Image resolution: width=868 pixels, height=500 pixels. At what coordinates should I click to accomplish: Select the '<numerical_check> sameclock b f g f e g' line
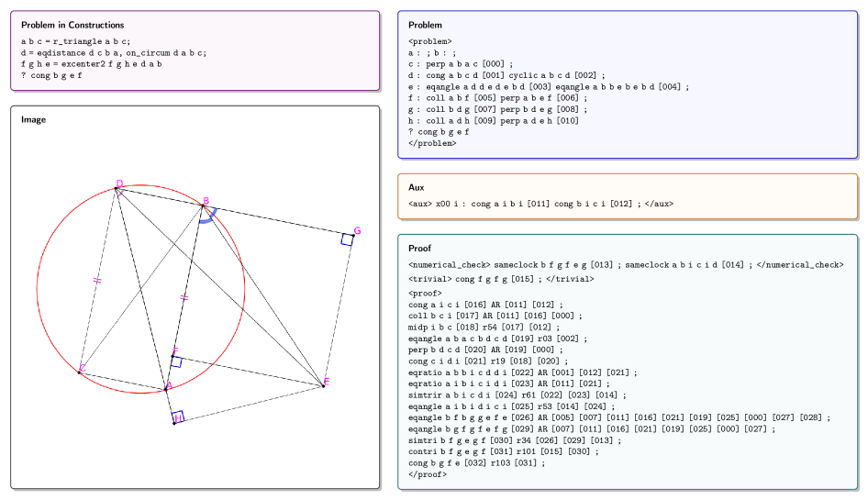click(x=626, y=265)
